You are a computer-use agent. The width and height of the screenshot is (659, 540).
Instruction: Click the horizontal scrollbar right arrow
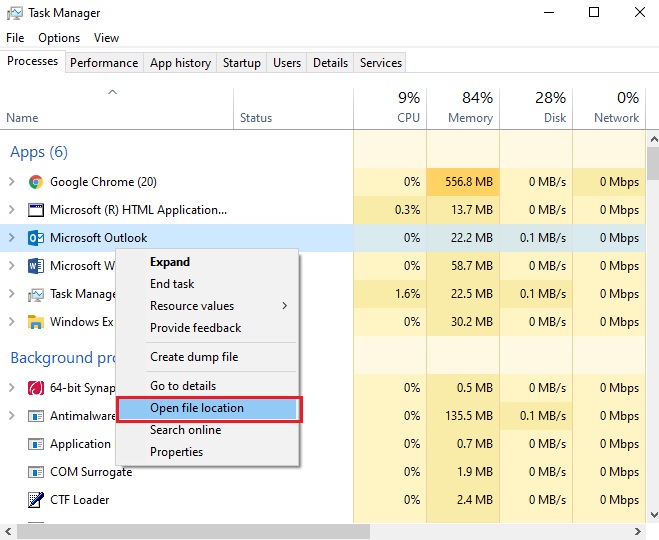click(638, 531)
